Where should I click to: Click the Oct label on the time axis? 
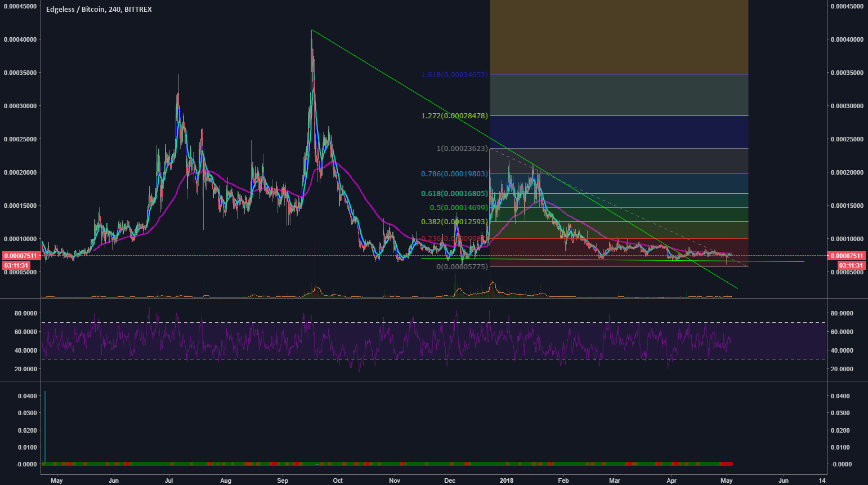(x=338, y=480)
